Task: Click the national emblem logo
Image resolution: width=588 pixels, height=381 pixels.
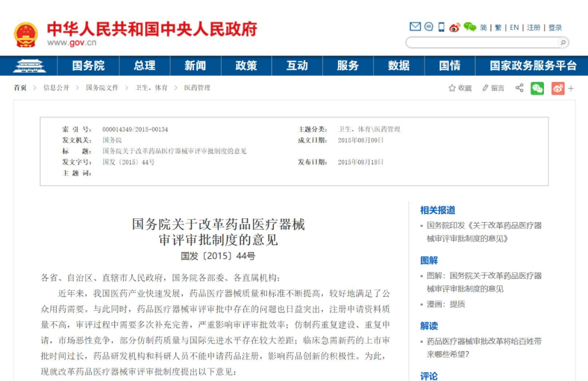Action: pos(26,35)
